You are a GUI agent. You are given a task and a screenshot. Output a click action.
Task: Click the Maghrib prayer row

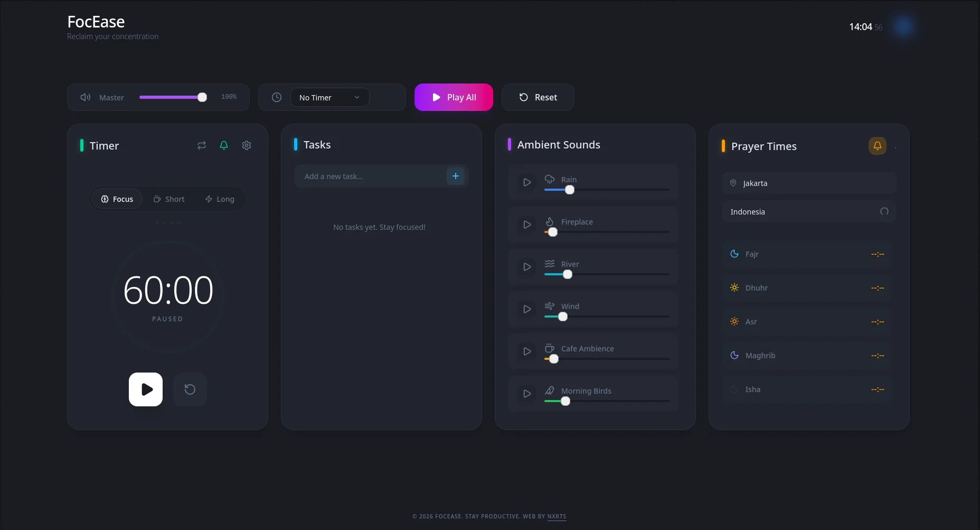click(x=807, y=356)
